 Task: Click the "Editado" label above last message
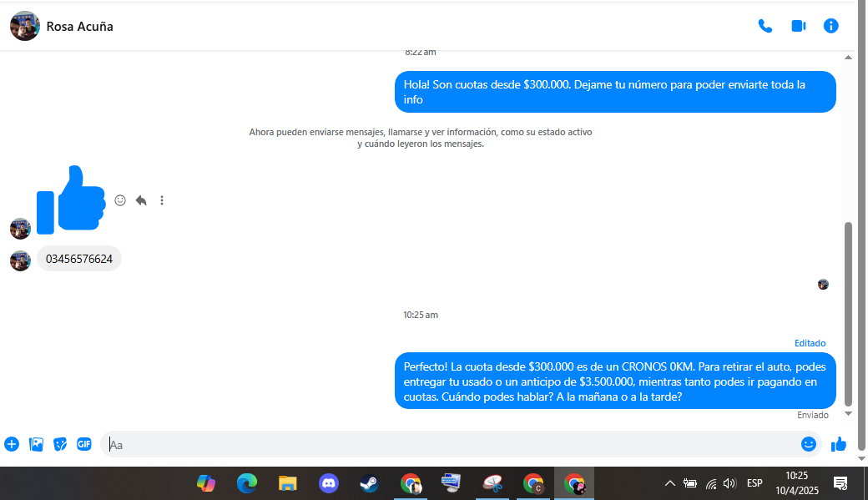(810, 343)
